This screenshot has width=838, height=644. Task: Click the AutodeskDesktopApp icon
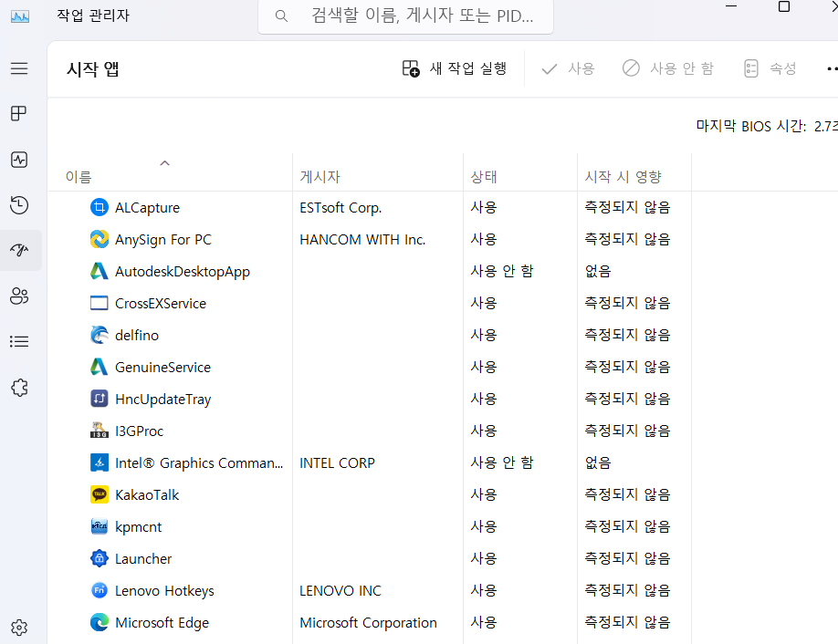point(100,271)
